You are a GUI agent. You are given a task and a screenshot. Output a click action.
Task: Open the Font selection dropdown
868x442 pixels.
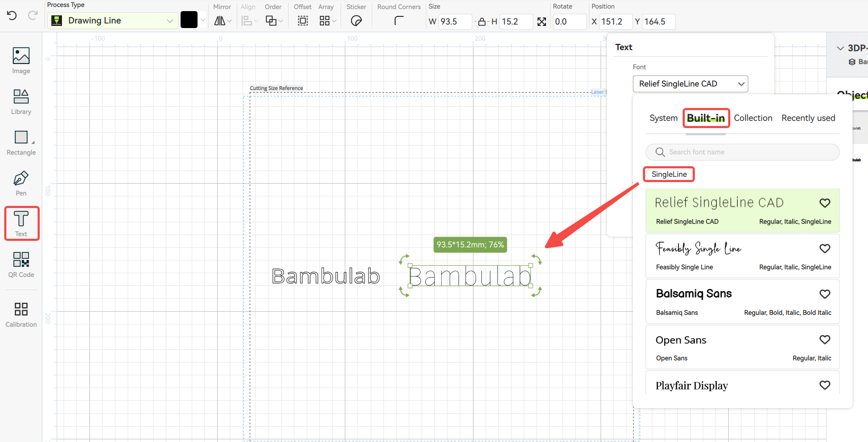690,84
